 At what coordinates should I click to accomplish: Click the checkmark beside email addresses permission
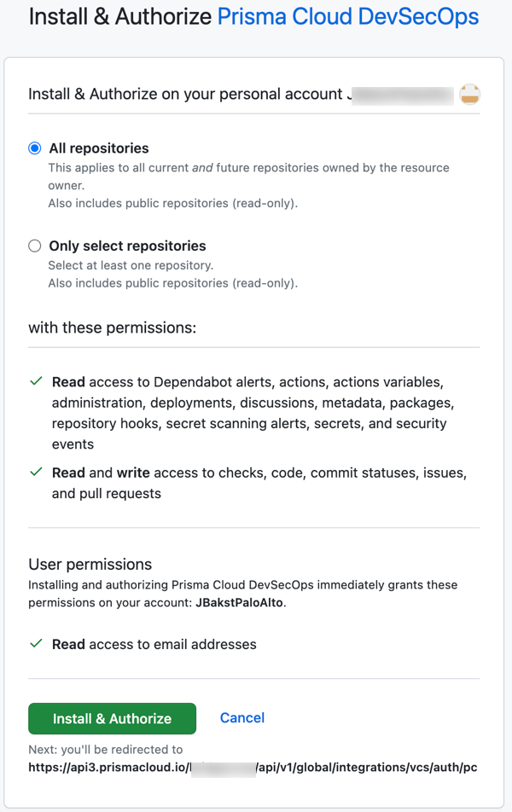coord(36,644)
